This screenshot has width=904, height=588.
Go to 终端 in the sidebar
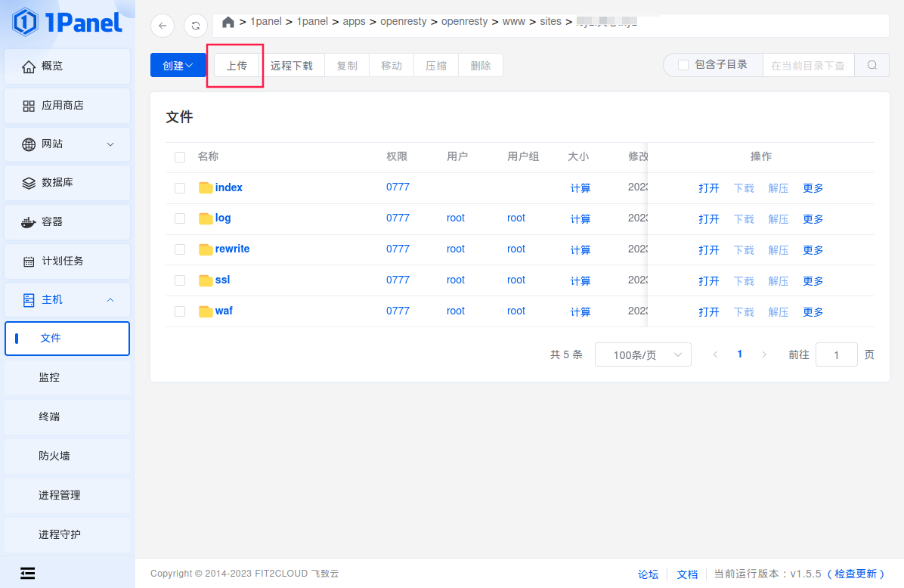(x=67, y=416)
